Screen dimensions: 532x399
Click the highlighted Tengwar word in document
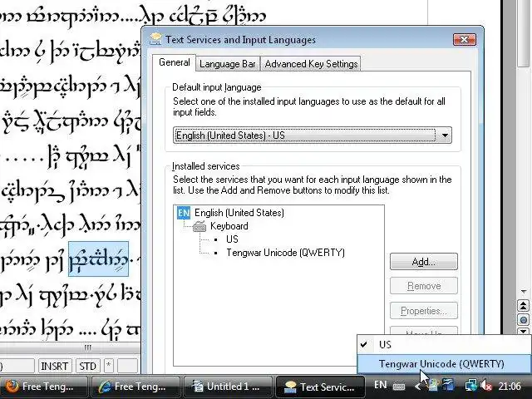[98, 259]
